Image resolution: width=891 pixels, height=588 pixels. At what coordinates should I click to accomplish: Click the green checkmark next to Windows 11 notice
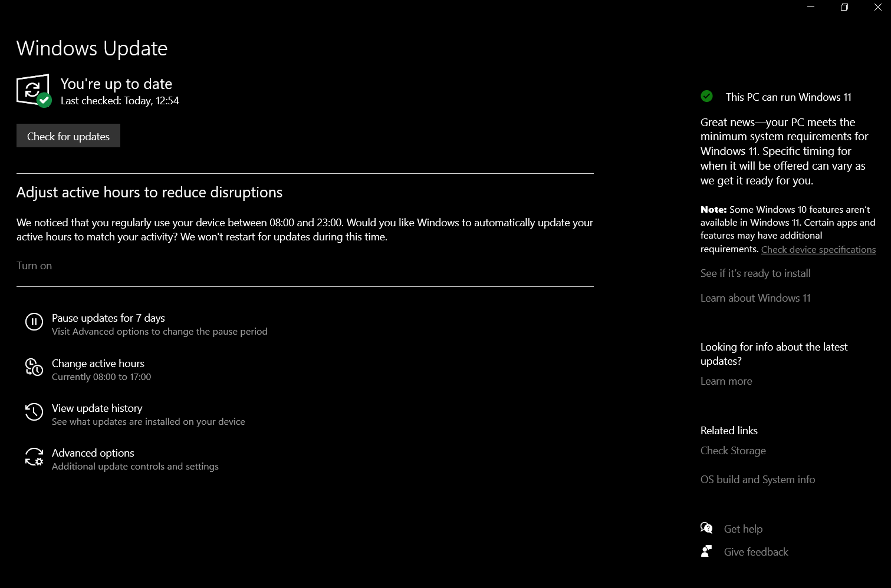coord(706,96)
